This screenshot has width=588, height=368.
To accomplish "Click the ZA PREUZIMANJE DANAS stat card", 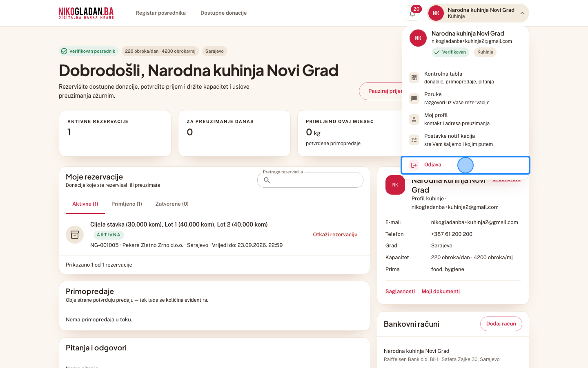I will pyautogui.click(x=234, y=133).
